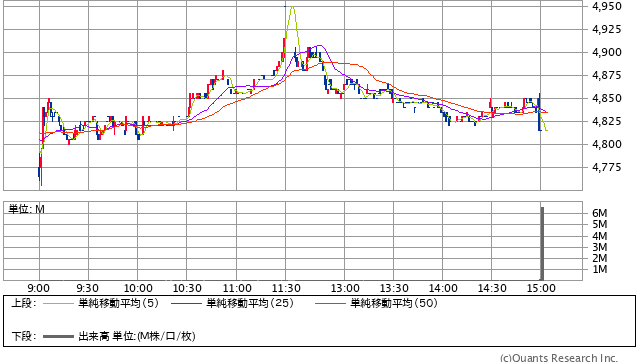
Task: Click the 2M volume axis label
Action: coord(600,258)
